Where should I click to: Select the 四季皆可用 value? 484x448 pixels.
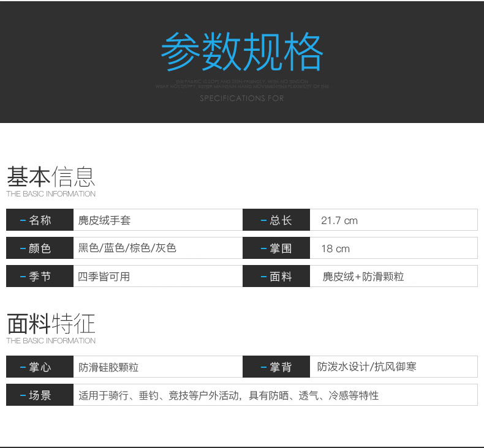pyautogui.click(x=104, y=277)
